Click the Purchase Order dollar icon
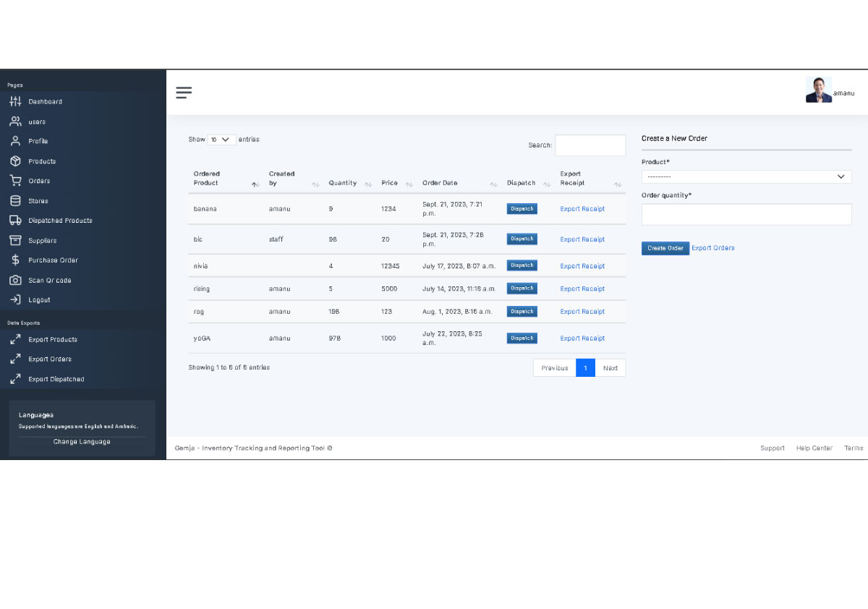Screen dimensions: 868x609 click(15, 260)
